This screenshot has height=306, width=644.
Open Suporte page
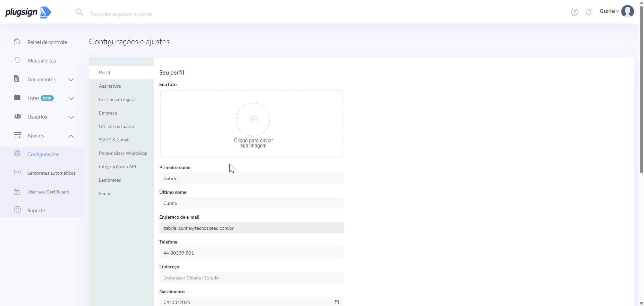pyautogui.click(x=36, y=210)
